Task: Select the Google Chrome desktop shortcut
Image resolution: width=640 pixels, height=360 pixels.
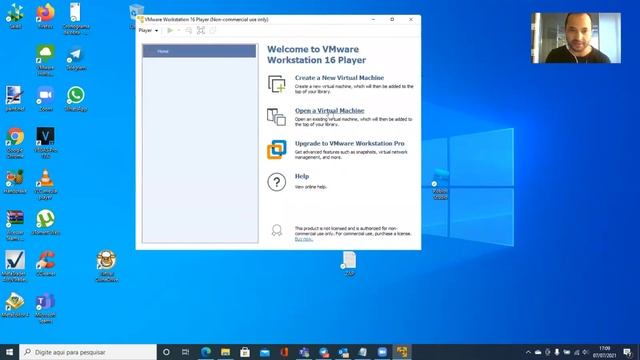Action: click(x=15, y=143)
